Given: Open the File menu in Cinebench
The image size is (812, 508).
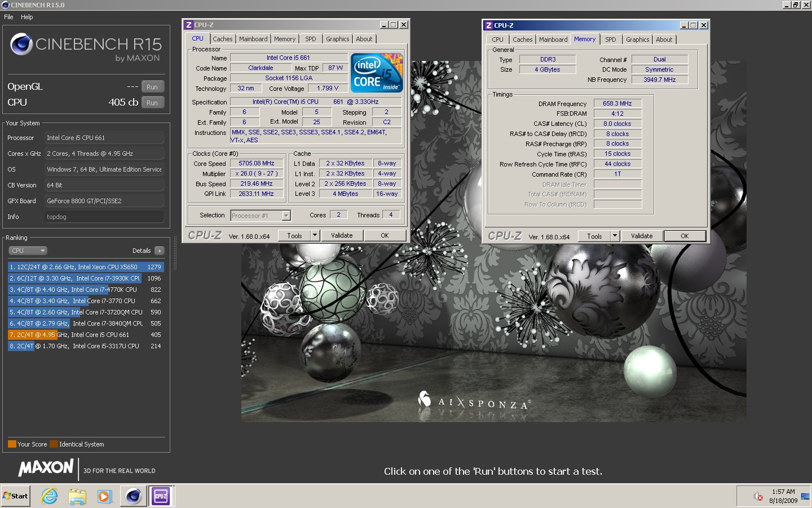Looking at the screenshot, I should point(8,17).
